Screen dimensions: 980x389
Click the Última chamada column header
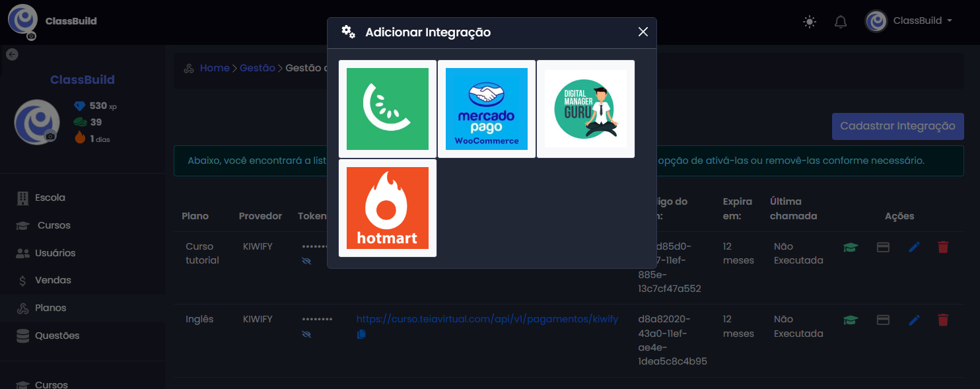click(794, 209)
